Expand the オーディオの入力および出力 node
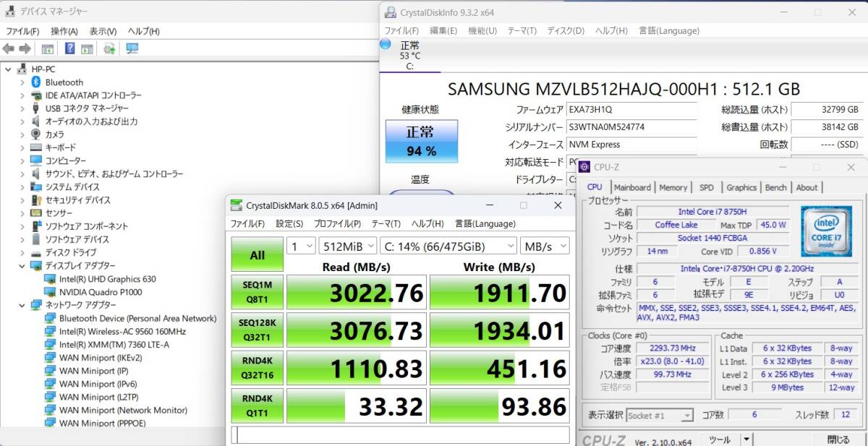 22,121
